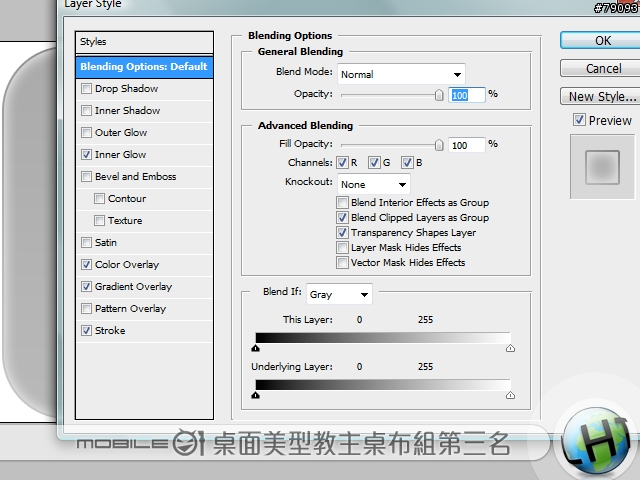Uncheck Transparency Shapes Layer
640x480 pixels.
[x=342, y=233]
